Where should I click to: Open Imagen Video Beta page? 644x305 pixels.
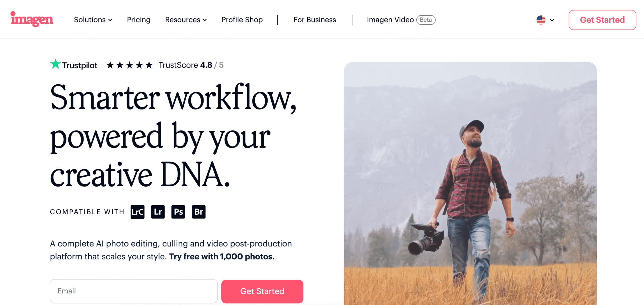click(x=390, y=20)
